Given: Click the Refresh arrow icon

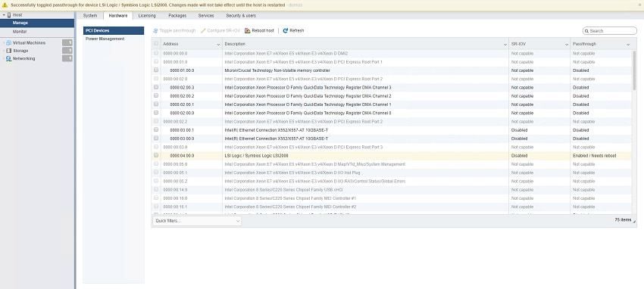Looking at the screenshot, I should pos(286,31).
